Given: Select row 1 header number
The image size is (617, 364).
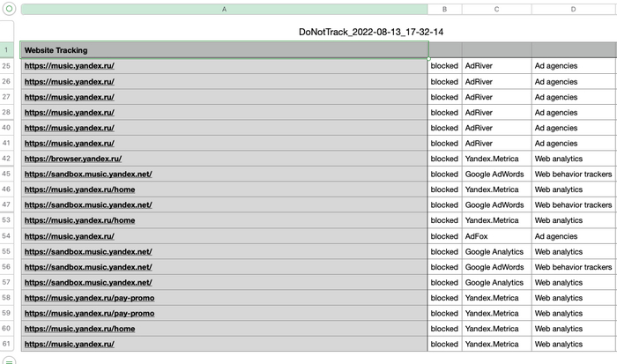Looking at the screenshot, I should [6, 50].
